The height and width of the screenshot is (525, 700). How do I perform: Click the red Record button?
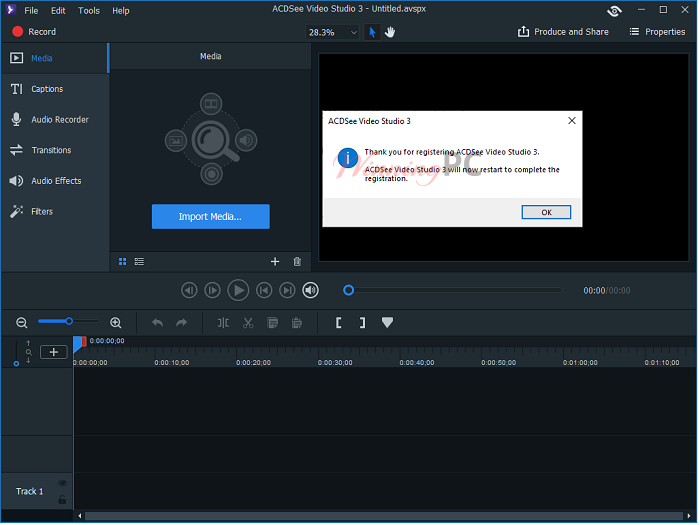tap(34, 32)
